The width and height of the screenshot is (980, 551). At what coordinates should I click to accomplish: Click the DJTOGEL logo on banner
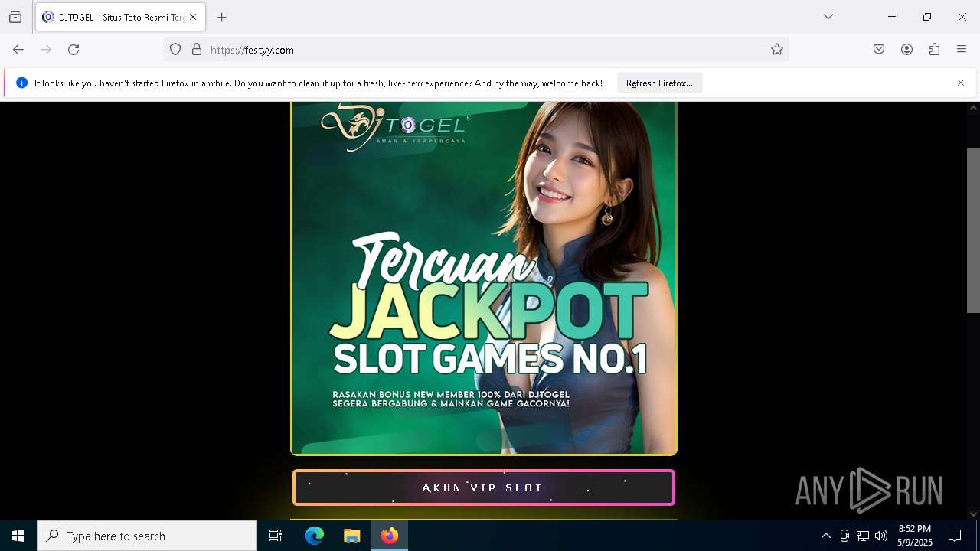[394, 128]
